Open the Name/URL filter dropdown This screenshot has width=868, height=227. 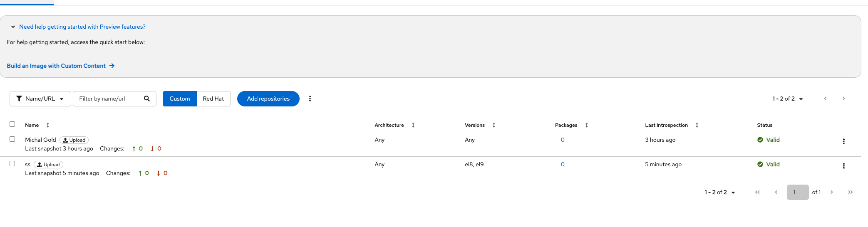tap(40, 99)
